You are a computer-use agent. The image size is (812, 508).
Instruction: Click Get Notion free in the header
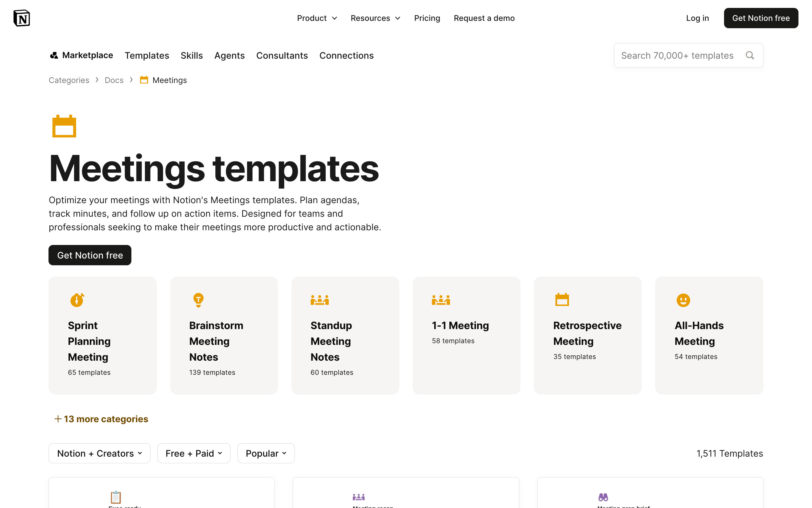761,18
